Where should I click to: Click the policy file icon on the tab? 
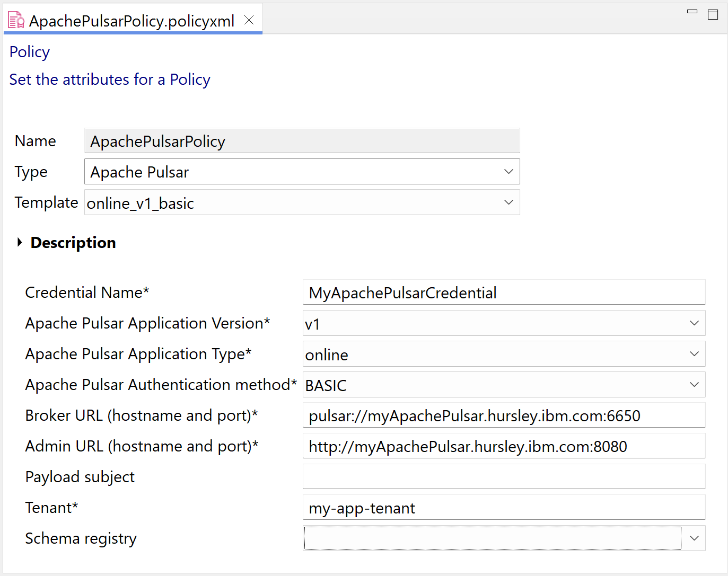click(x=16, y=21)
